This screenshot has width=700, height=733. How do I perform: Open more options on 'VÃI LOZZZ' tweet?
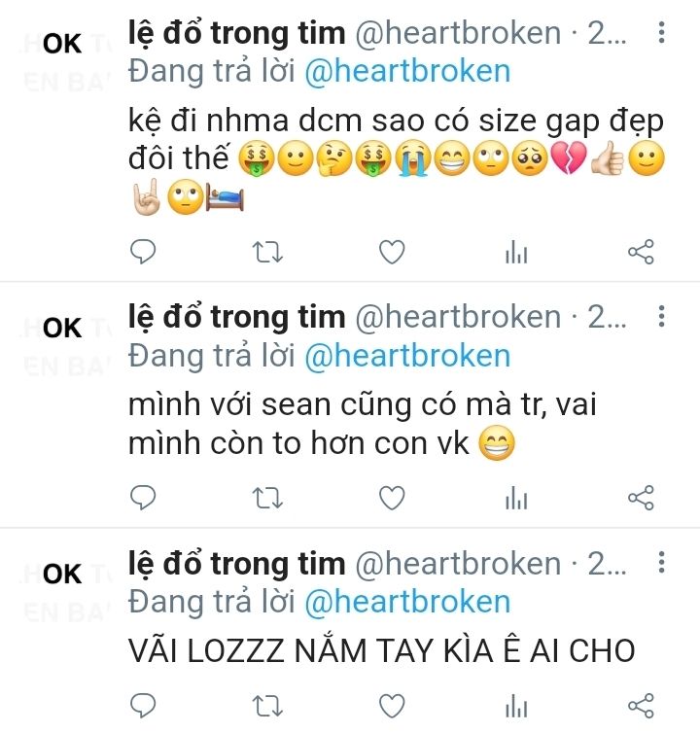[x=661, y=562]
